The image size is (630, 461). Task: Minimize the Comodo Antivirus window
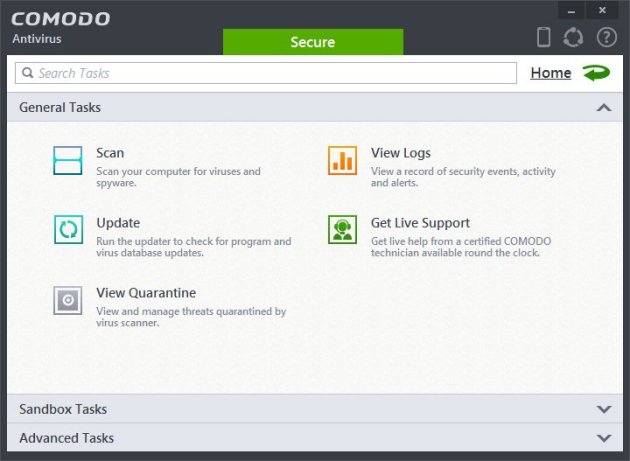pyautogui.click(x=572, y=10)
